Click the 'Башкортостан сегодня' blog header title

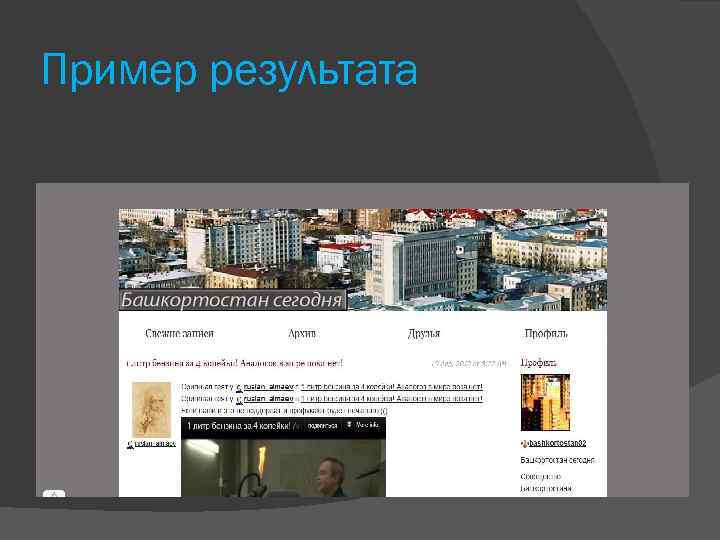(x=232, y=300)
